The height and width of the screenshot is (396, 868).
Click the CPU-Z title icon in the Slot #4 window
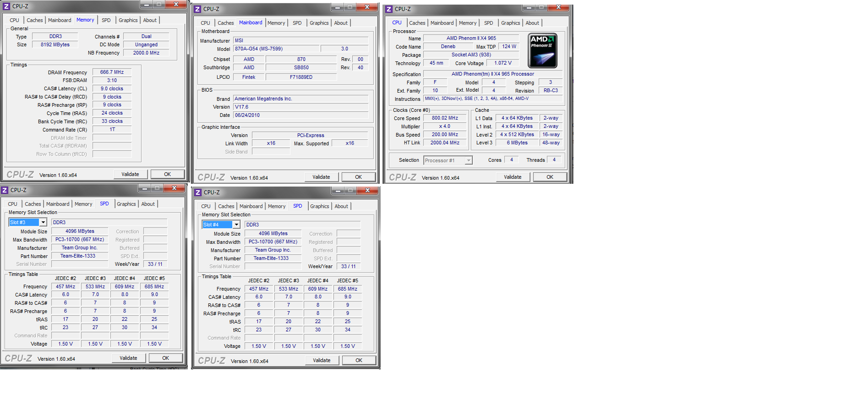[198, 192]
